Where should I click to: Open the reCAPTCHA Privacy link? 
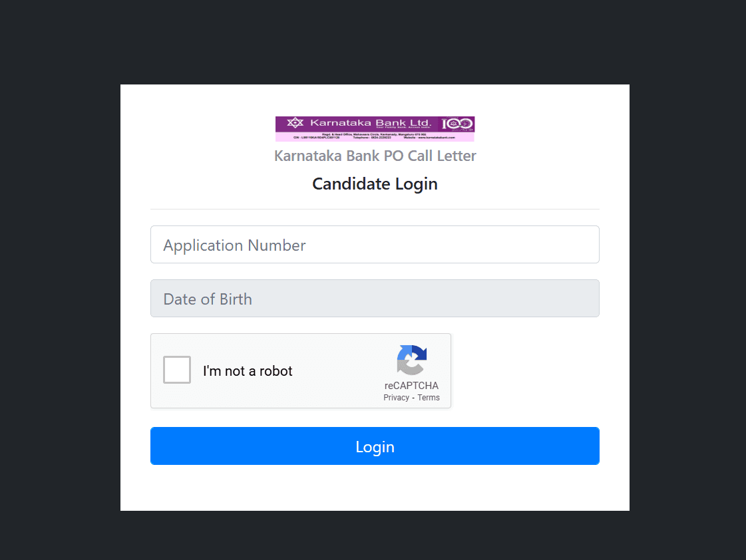tap(396, 398)
